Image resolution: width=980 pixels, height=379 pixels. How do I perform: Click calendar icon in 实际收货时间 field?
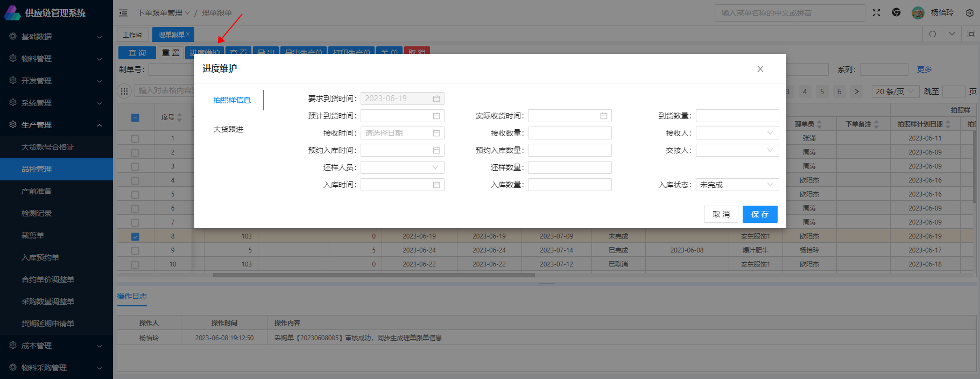(603, 116)
